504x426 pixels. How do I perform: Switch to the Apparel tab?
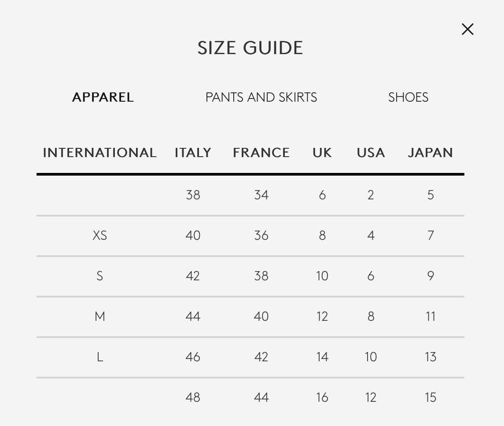(103, 97)
